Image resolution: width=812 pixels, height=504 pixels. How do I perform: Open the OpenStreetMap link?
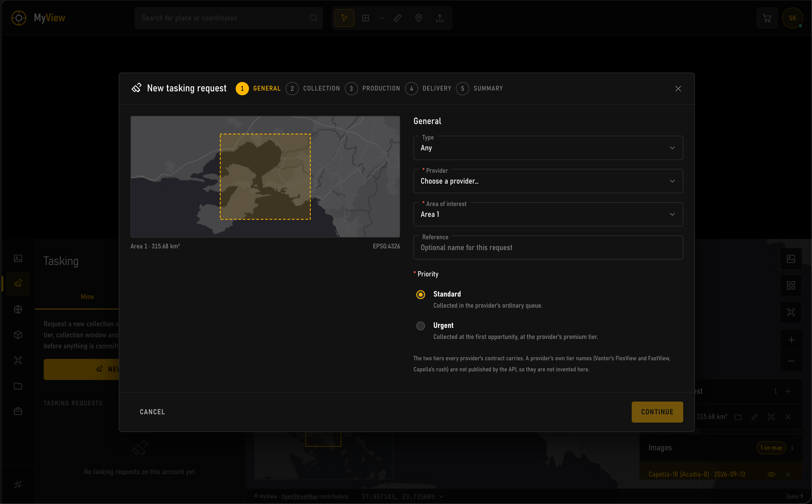299,496
